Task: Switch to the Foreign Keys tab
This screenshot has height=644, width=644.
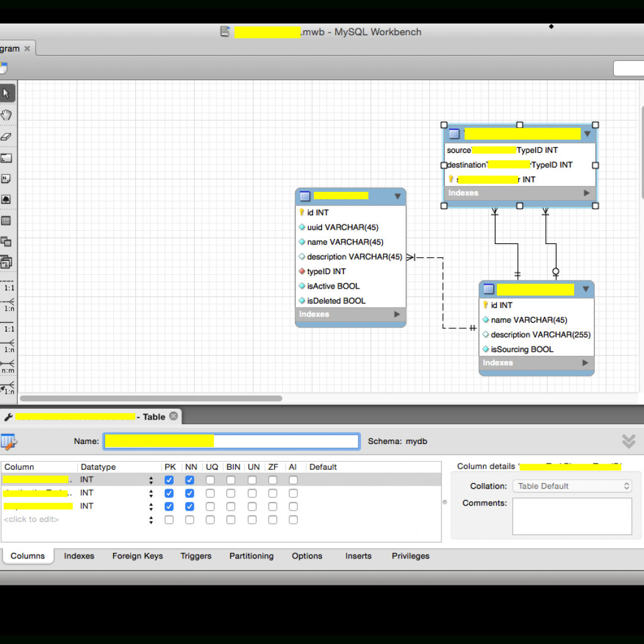Action: 137,556
